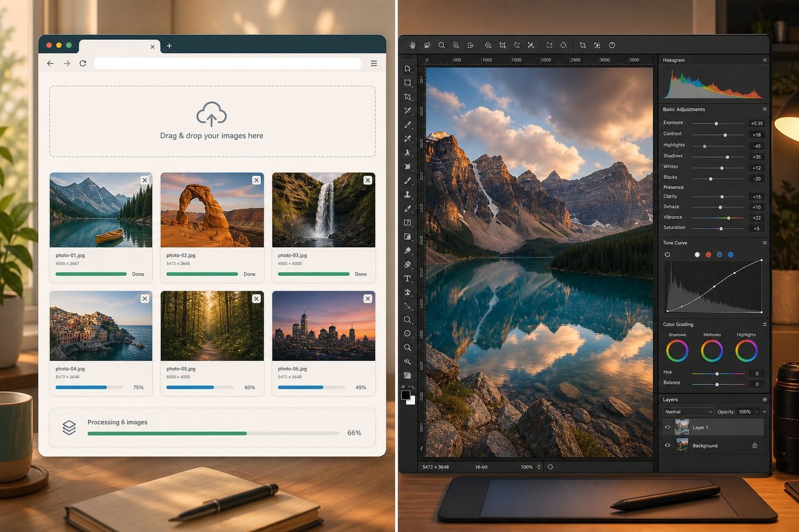Select the red channel dot in Tone Curve
The width and height of the screenshot is (799, 532).
(708, 254)
